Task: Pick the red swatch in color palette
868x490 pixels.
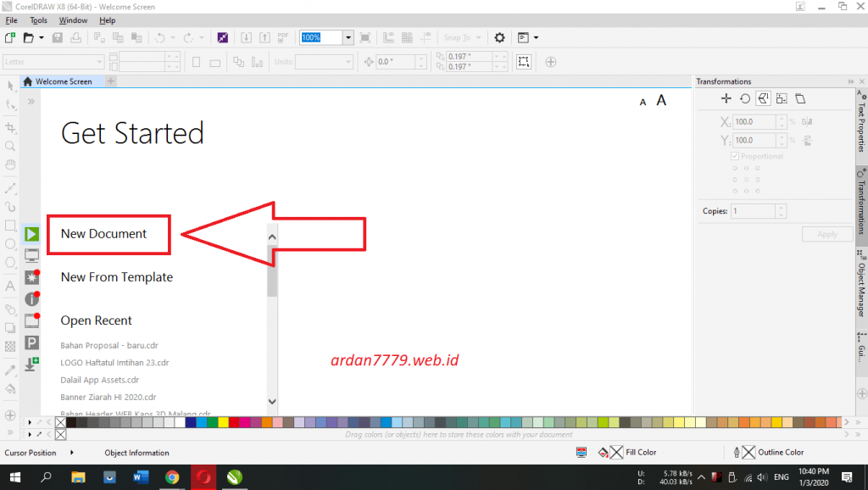Action: [x=234, y=422]
